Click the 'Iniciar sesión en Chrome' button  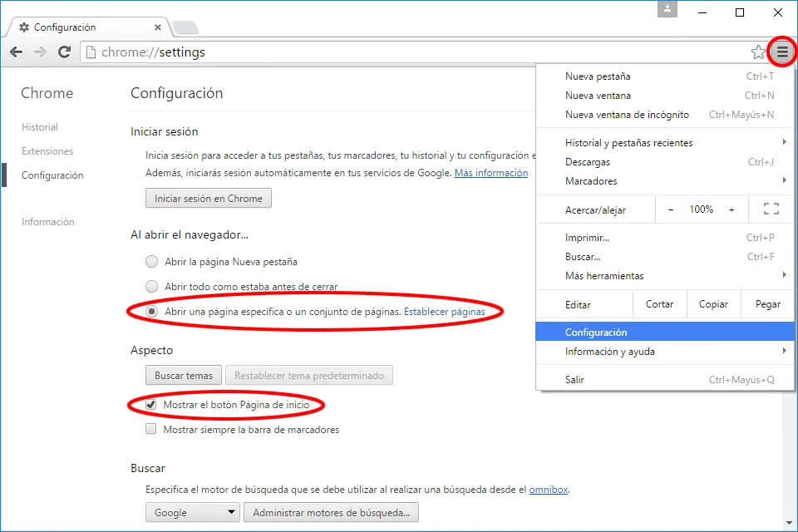point(208,199)
